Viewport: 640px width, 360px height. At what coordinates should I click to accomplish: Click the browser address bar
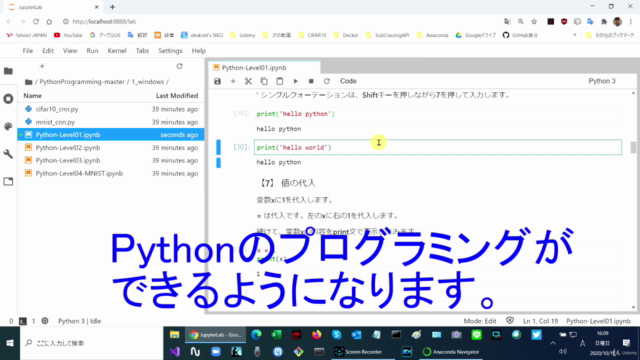[282, 22]
